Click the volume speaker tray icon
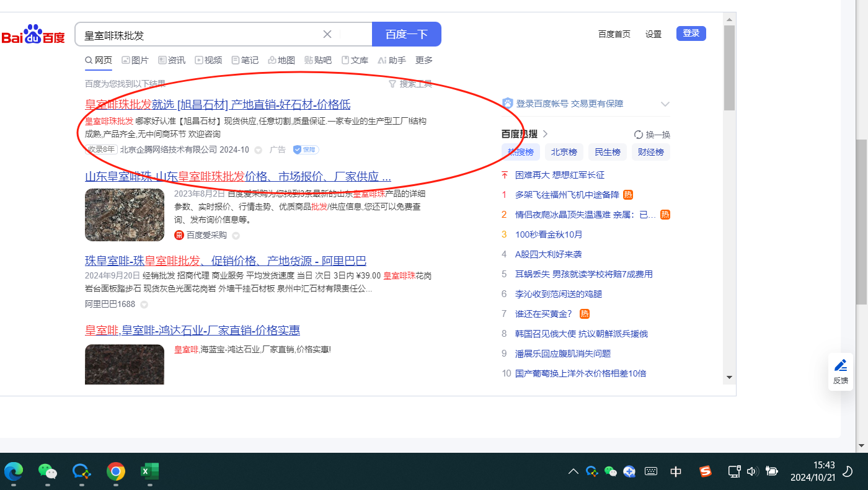868x490 pixels. point(752,472)
